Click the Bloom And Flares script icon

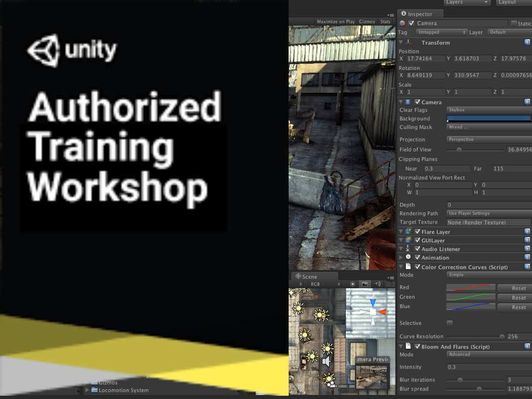point(408,346)
